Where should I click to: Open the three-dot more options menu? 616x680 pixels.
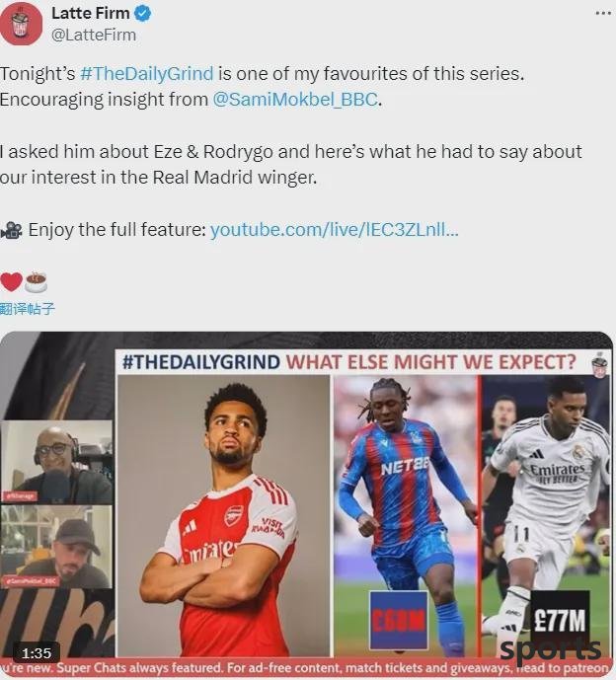[x=603, y=13]
